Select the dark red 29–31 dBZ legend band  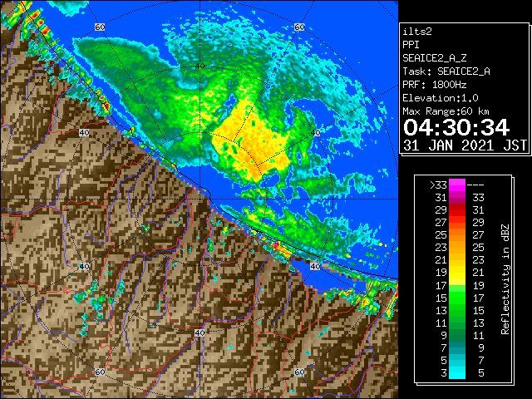pyautogui.click(x=457, y=210)
